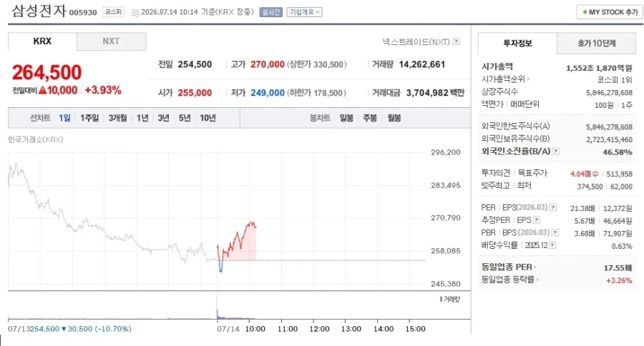This screenshot has height=346, width=644.
Task: Show the 주봉 candlestick chart
Action: [370, 118]
